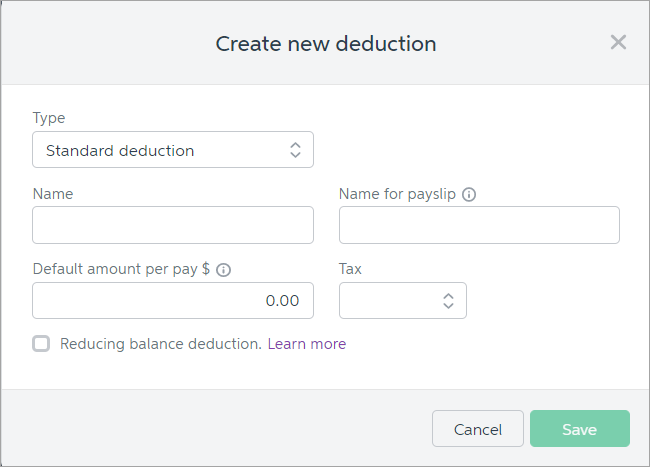Open the Learn more link

pos(307,344)
